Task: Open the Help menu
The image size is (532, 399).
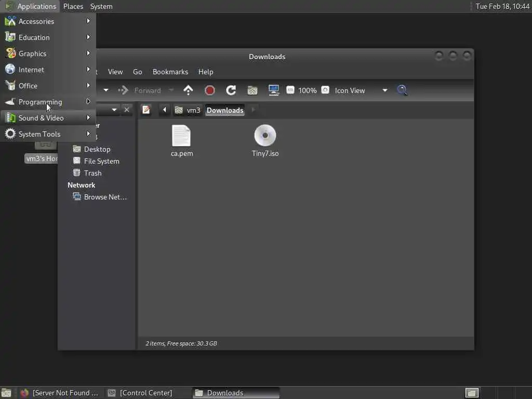Action: tap(206, 72)
